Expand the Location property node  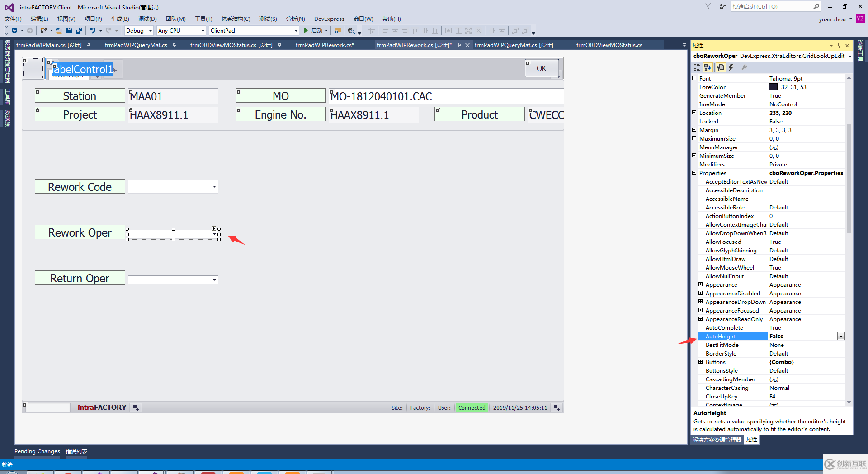pyautogui.click(x=694, y=113)
